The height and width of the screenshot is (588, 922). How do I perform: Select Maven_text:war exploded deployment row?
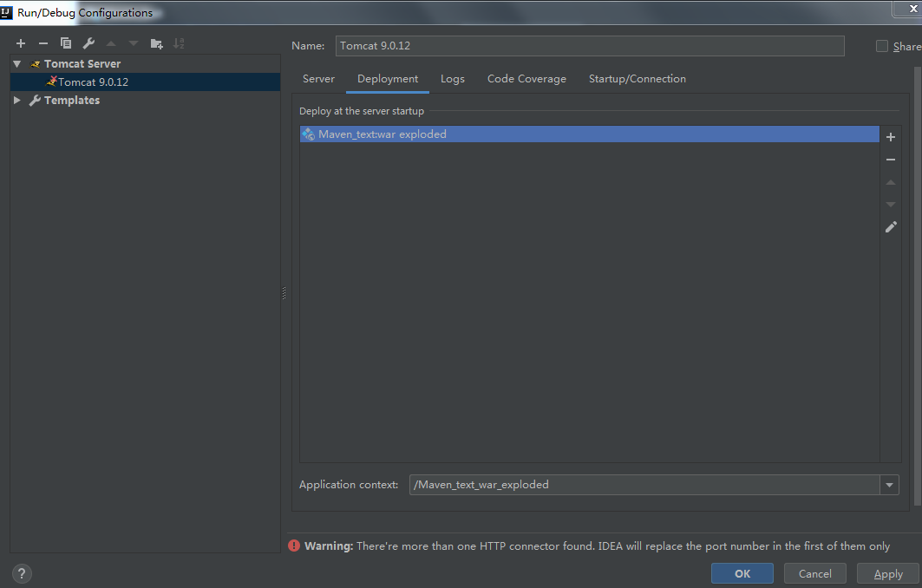point(589,134)
